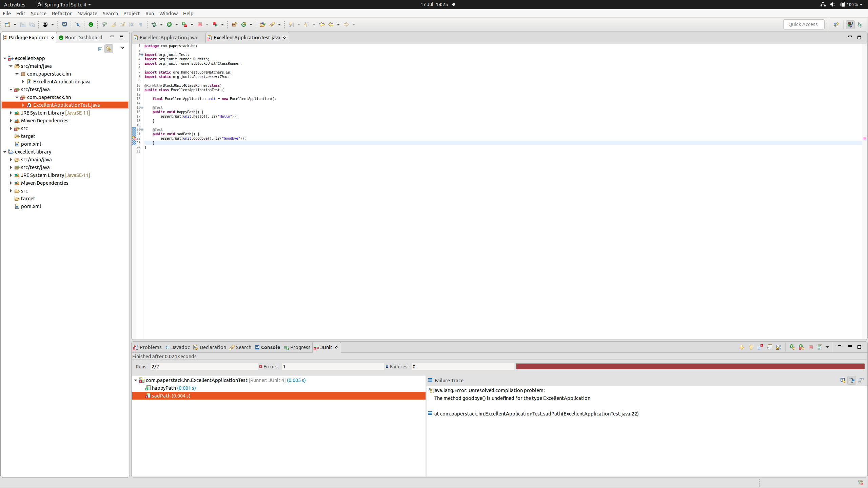Open the Test Run History icon
Screen dimensions: 868x488
pos(820,347)
